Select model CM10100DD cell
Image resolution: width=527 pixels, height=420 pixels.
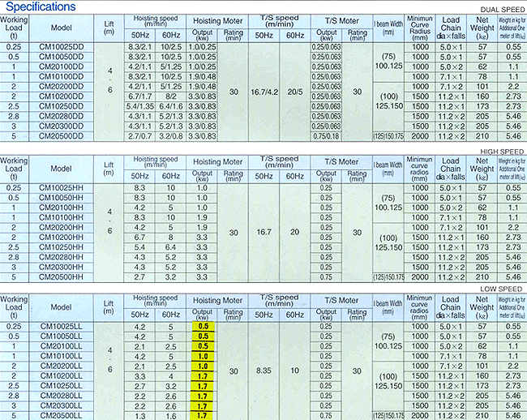(61, 76)
